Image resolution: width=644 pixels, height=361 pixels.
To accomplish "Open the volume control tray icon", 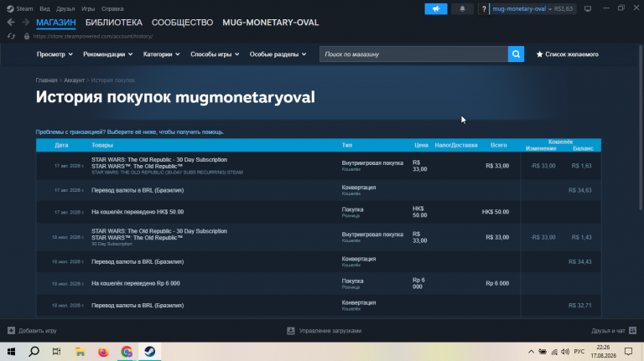I will [x=565, y=352].
